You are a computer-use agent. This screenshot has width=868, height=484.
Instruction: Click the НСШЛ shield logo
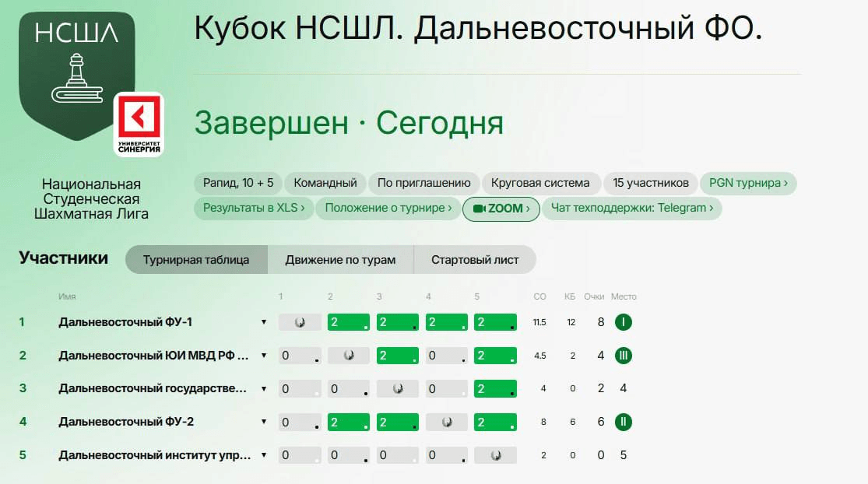tap(77, 75)
